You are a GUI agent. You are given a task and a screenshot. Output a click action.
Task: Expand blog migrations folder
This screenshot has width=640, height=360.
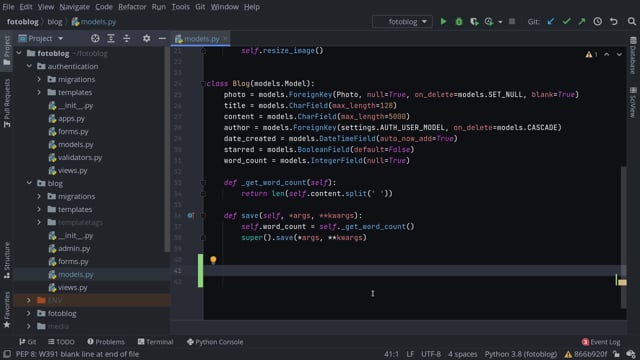[x=39, y=196]
